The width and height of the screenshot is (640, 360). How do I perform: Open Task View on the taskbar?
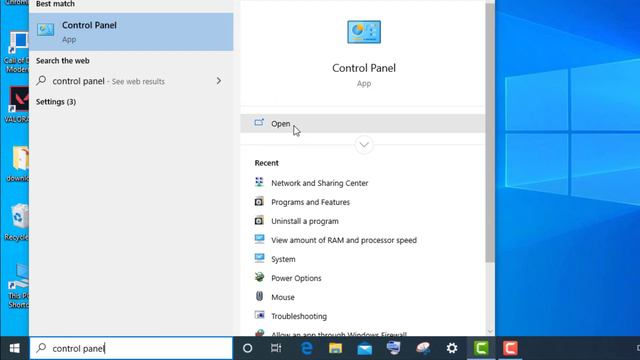tap(276, 348)
